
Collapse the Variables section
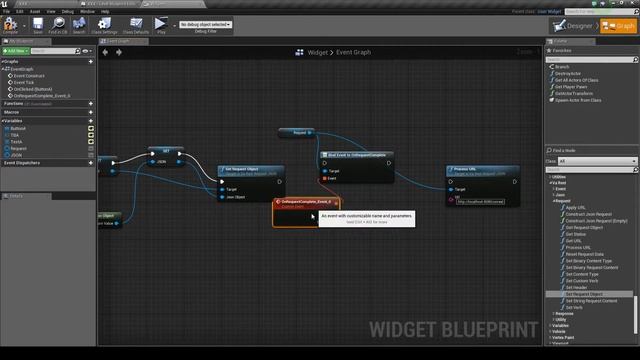(x=2, y=121)
